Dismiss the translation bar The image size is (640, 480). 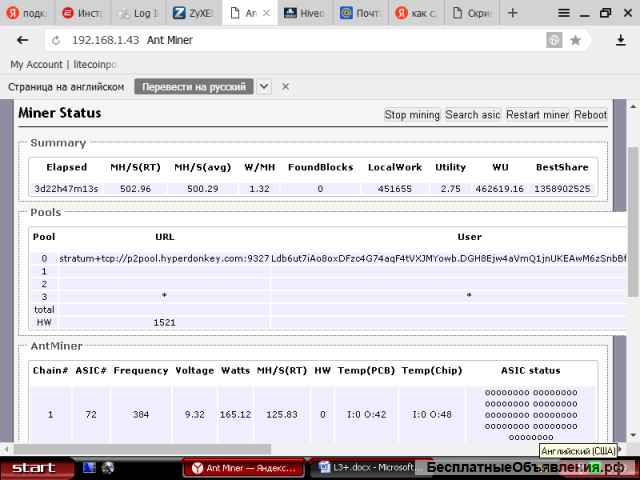286,87
